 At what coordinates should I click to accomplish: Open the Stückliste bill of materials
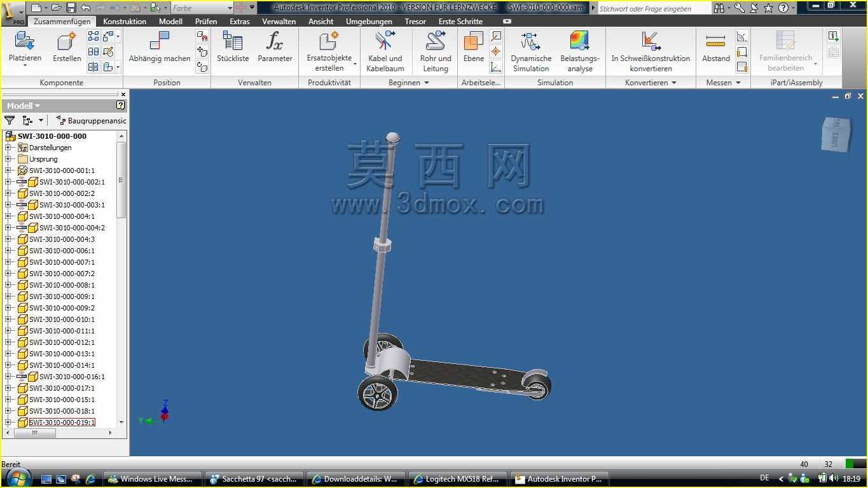coord(233,47)
